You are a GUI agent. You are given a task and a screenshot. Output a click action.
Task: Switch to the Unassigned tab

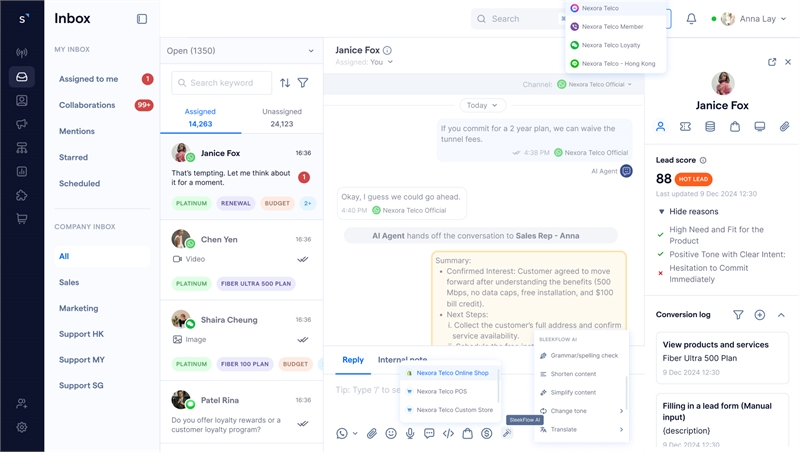click(282, 117)
